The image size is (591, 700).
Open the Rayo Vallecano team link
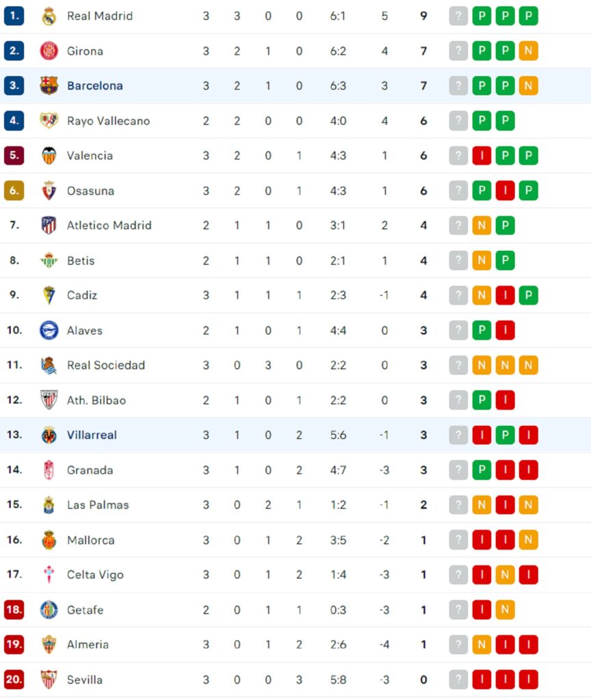[x=108, y=121]
